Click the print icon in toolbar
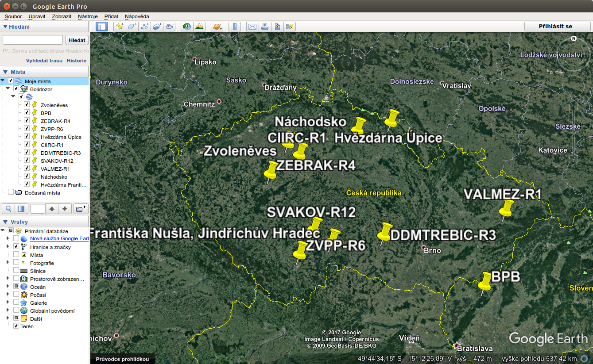Viewport: 593px width, 364px height. click(265, 27)
